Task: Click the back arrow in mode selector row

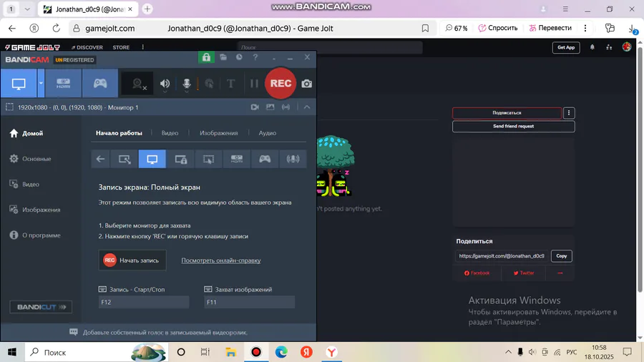Action: point(100,159)
